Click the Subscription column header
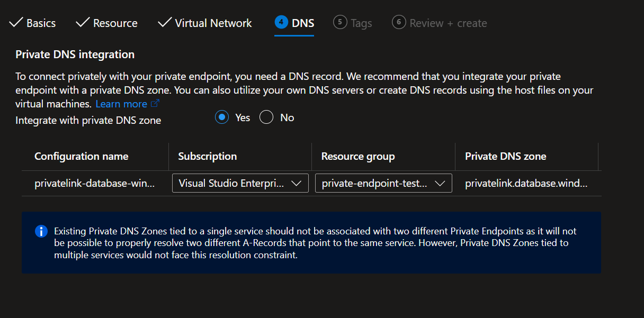Image resolution: width=644 pixels, height=318 pixels. 208,156
